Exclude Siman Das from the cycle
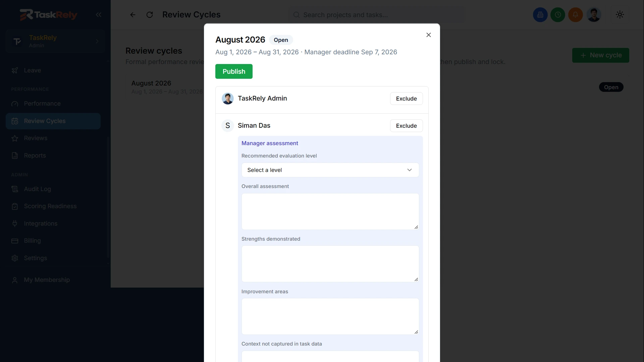Viewport: 644px width, 362px height. click(406, 126)
